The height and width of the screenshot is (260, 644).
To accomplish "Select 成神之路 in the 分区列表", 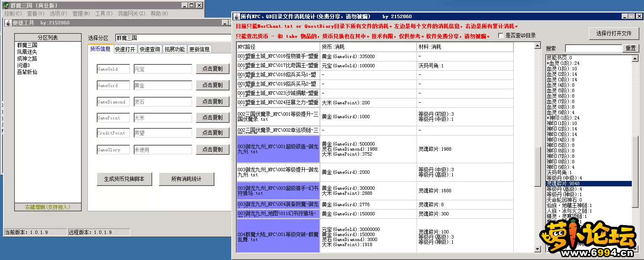I will (x=48, y=58).
